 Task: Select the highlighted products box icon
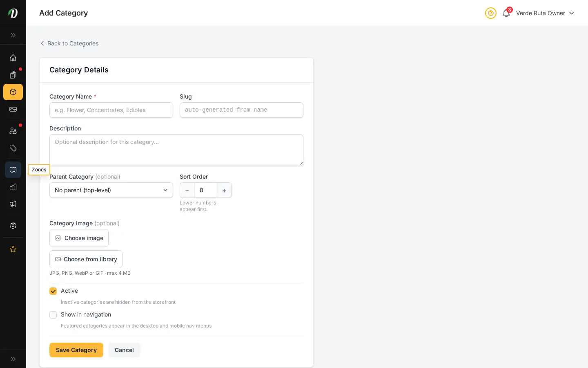tap(13, 92)
